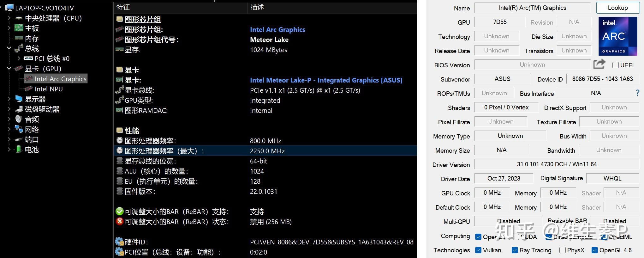644x258 pixels.
Task: Click the card icon next to Intel NPU
Action: coord(29,89)
